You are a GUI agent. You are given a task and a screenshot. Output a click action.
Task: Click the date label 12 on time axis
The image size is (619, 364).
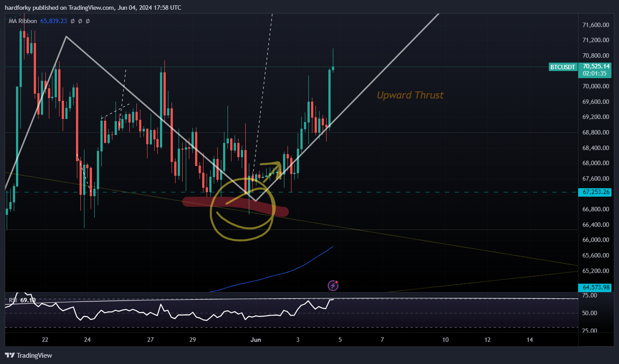(x=487, y=340)
